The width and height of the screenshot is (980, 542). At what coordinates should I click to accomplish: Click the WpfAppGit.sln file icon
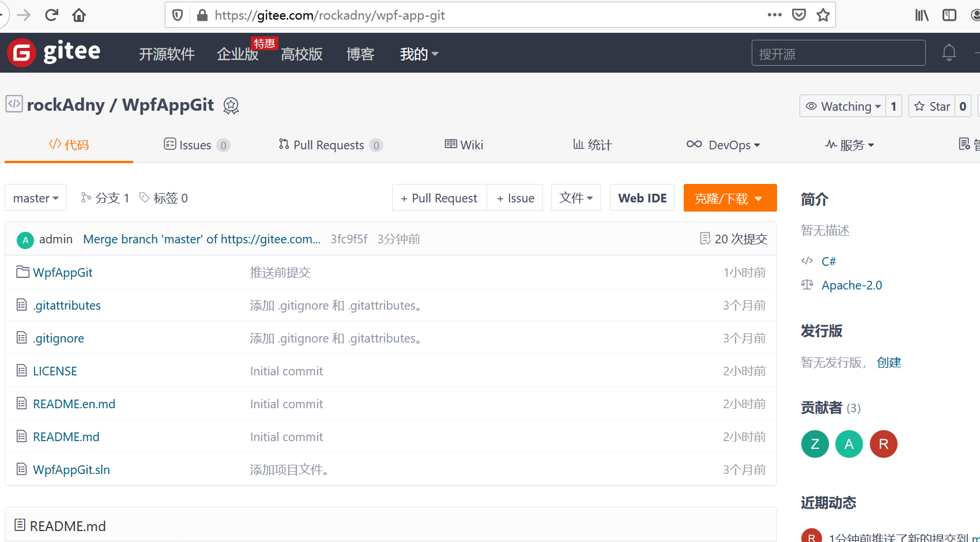(x=22, y=469)
